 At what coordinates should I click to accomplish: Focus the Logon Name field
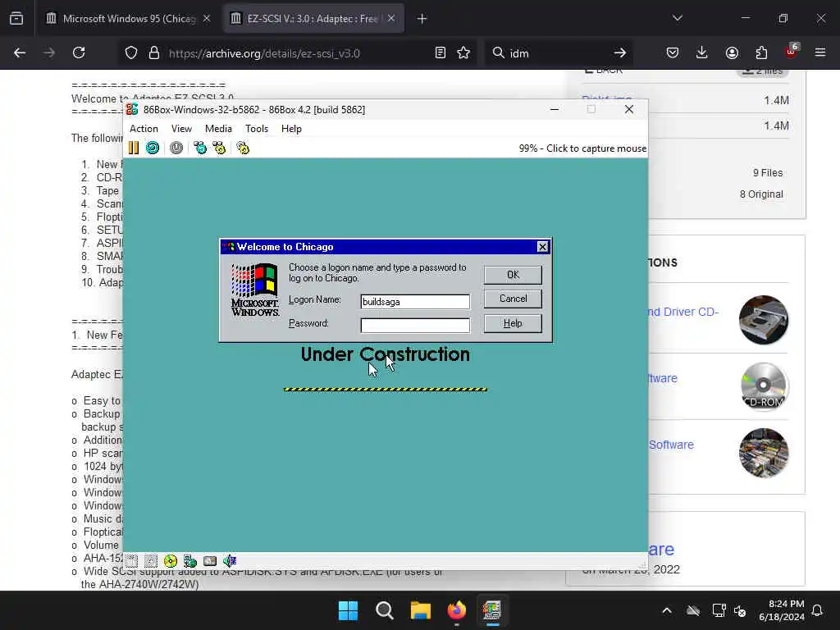415,302
